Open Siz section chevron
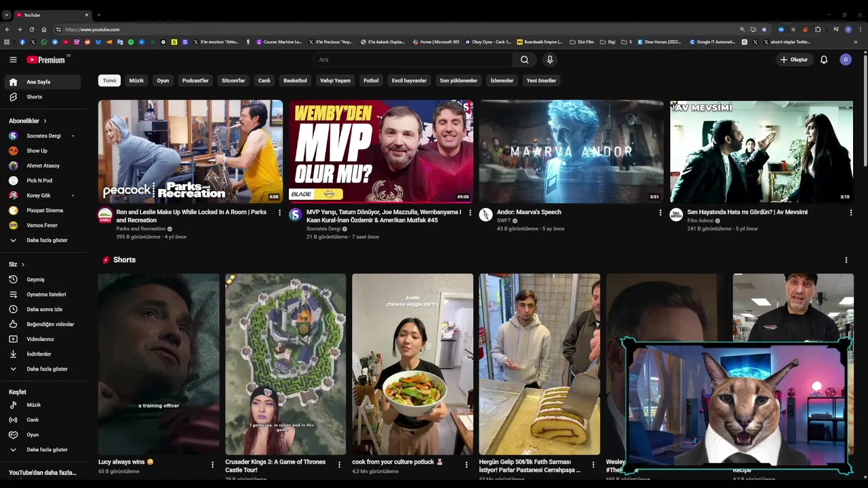Screen dimensions: 868x488 coord(22,264)
